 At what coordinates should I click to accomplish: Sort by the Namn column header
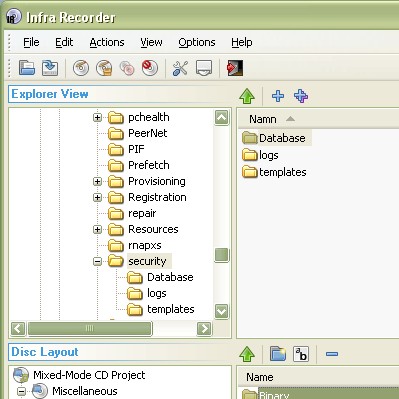263,119
